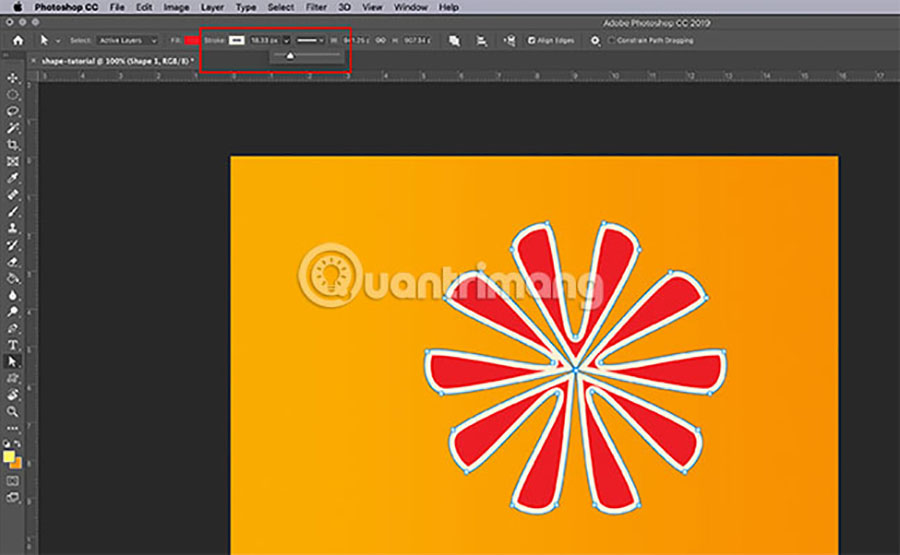
Task: Select the Move tool
Action: tap(13, 78)
